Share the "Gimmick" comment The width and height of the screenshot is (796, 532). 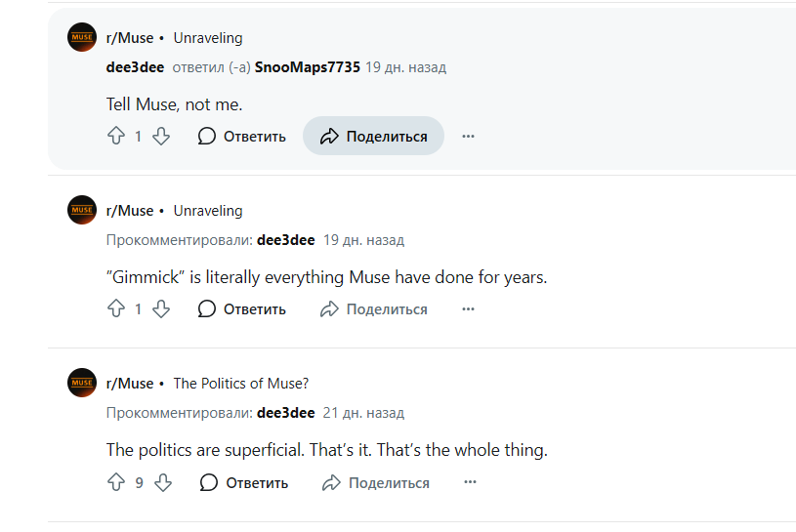pos(374,309)
